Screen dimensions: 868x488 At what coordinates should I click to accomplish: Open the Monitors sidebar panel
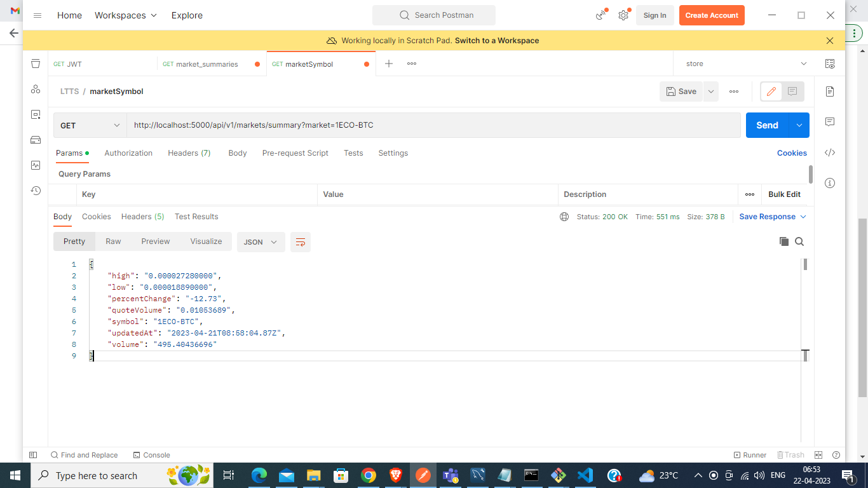pos(35,165)
